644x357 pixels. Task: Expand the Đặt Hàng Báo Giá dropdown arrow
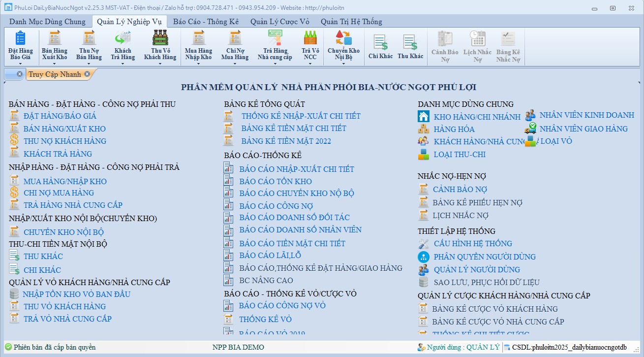pyautogui.click(x=20, y=63)
